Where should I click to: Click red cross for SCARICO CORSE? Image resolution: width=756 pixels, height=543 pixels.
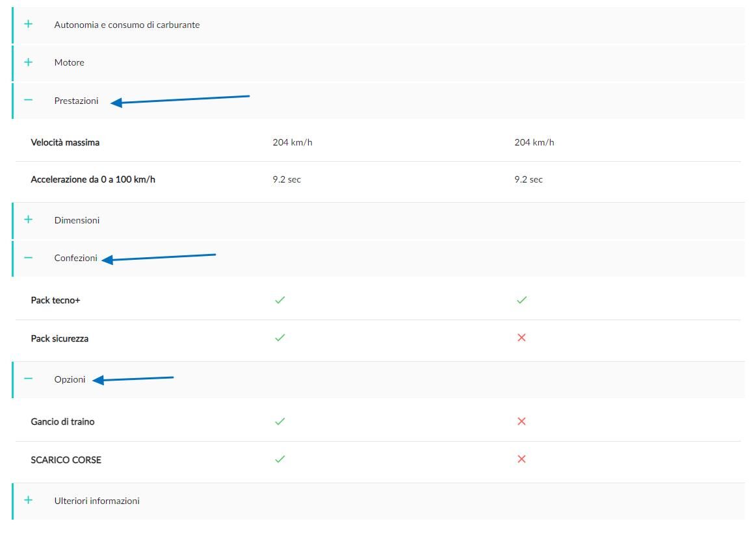[521, 459]
